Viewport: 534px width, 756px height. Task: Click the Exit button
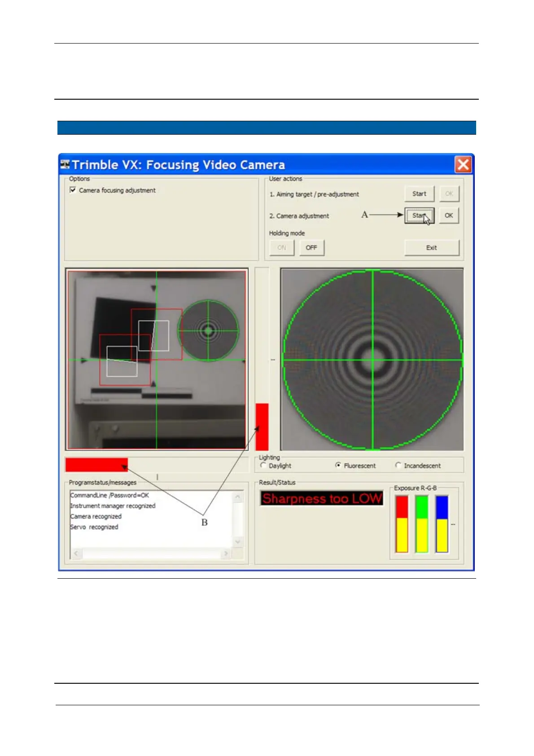[x=432, y=247]
